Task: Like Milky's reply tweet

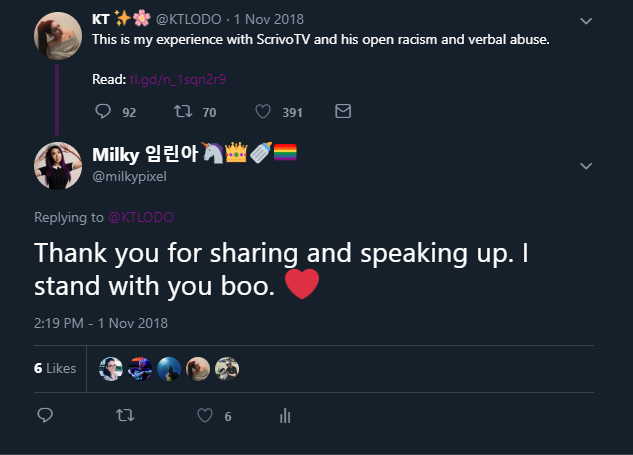Action: (206, 415)
